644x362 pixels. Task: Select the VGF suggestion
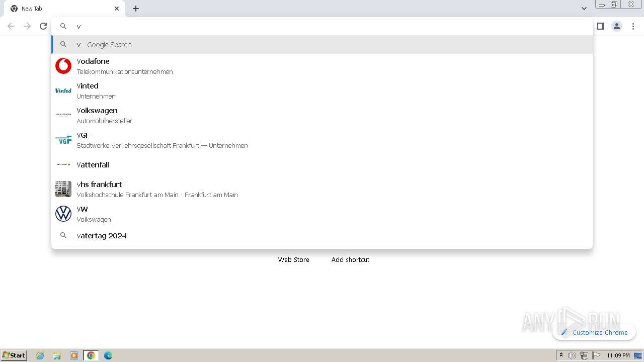pyautogui.click(x=322, y=140)
